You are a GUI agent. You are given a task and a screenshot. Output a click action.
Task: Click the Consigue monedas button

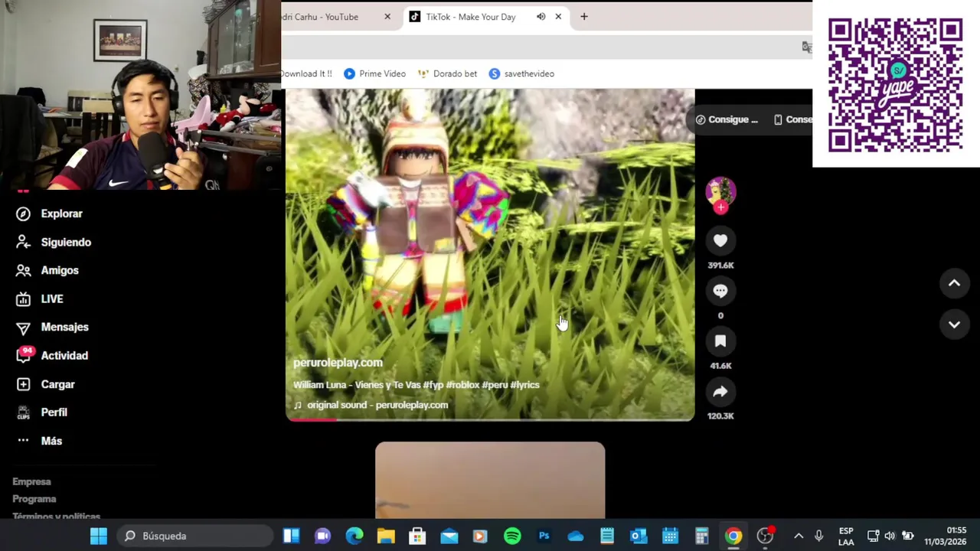(727, 119)
